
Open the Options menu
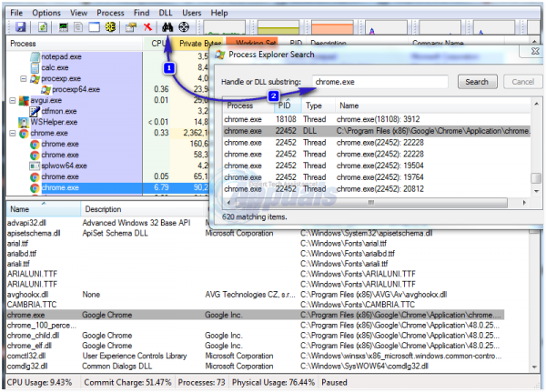[46, 13]
